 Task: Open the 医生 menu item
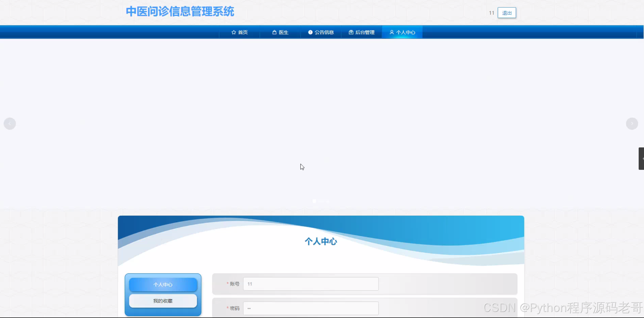[x=283, y=32]
